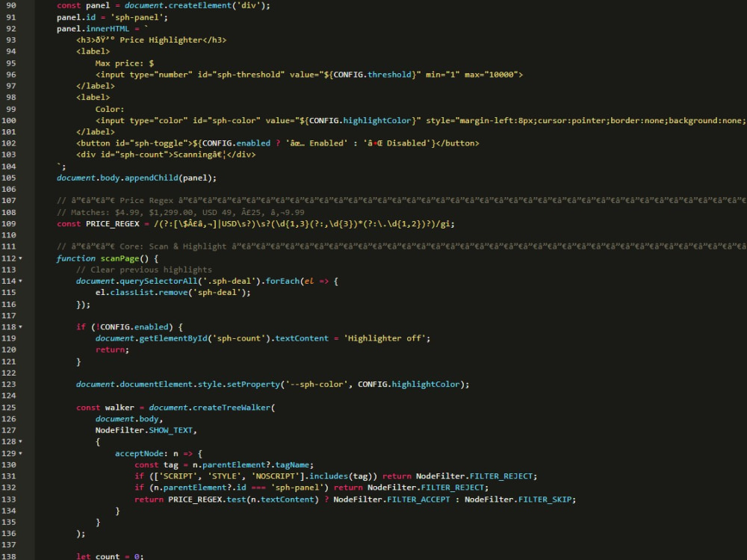Click line number 90 in the gutter

[10, 6]
